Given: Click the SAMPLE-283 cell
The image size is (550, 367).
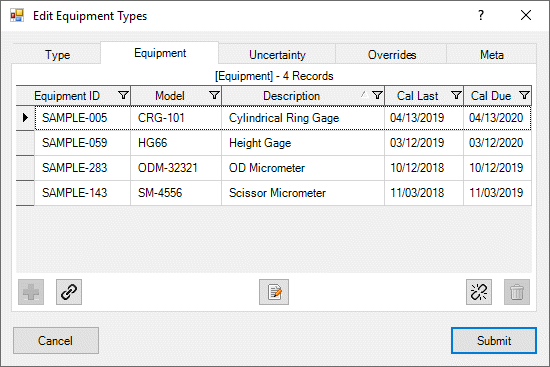Looking at the screenshot, I should (82, 168).
